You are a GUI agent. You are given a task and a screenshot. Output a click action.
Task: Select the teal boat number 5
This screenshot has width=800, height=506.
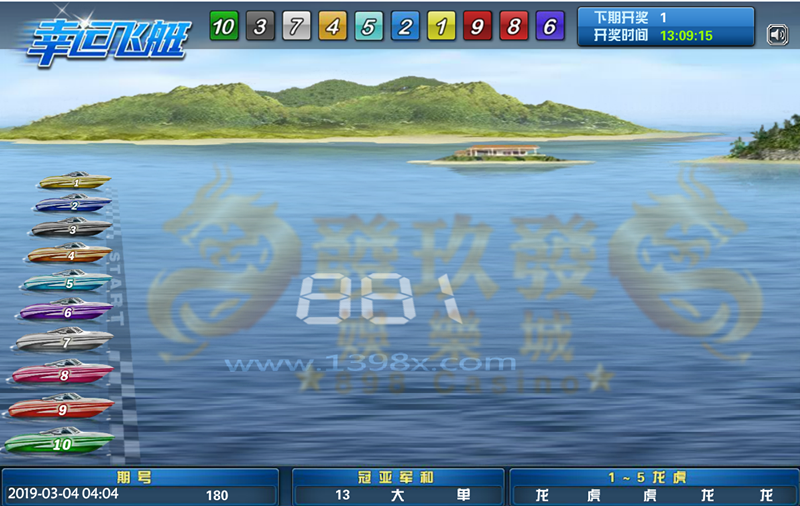tap(66, 281)
